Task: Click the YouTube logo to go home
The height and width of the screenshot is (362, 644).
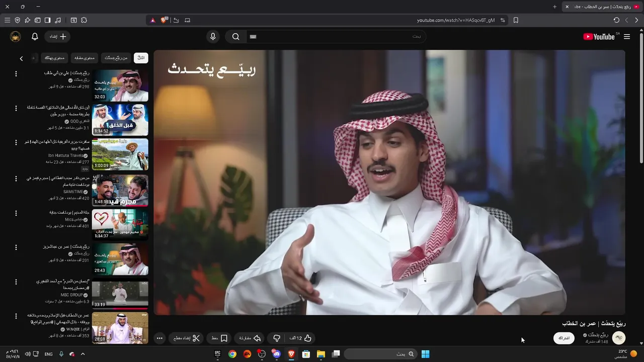Action: (599, 37)
